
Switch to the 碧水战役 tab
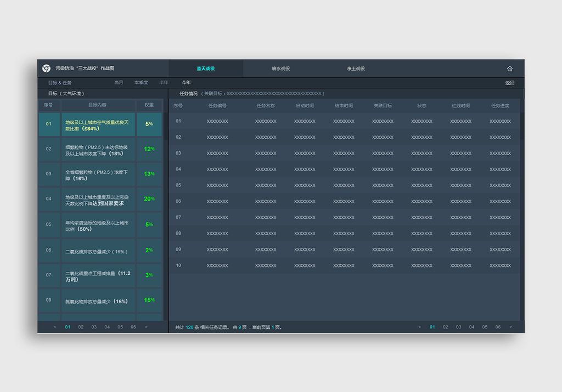(x=280, y=69)
